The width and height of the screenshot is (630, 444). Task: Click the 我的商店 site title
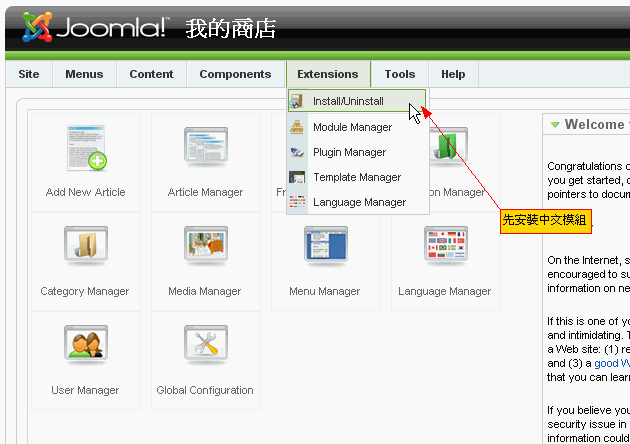pos(231,29)
